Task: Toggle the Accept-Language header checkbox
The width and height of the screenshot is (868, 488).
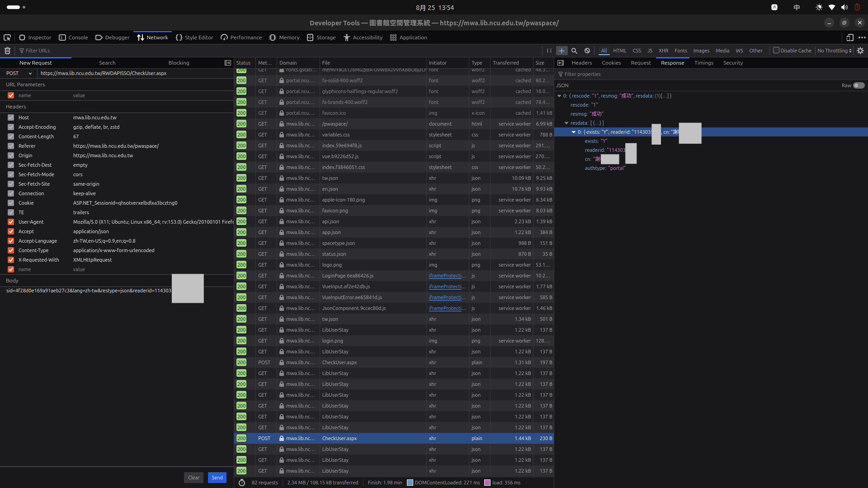Action: pos(11,241)
